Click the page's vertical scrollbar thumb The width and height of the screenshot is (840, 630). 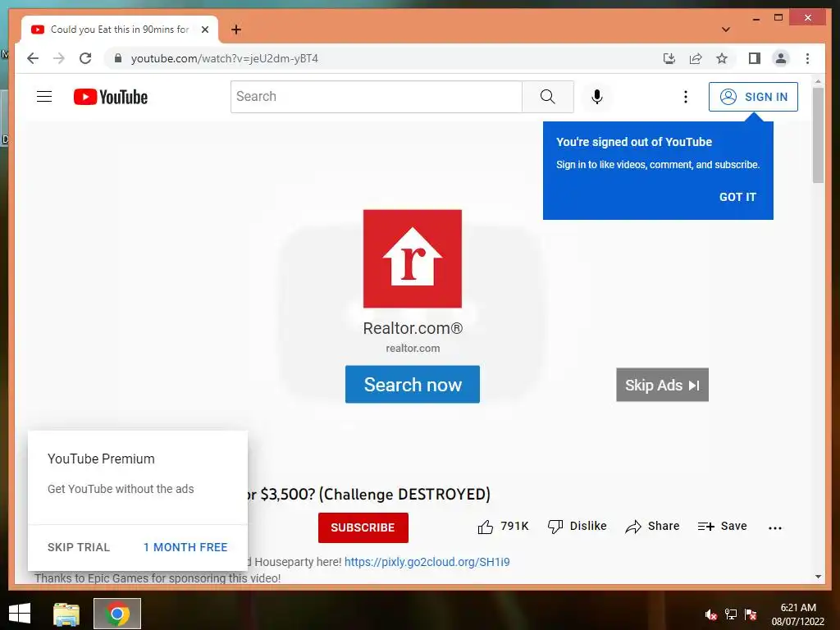coord(818,135)
